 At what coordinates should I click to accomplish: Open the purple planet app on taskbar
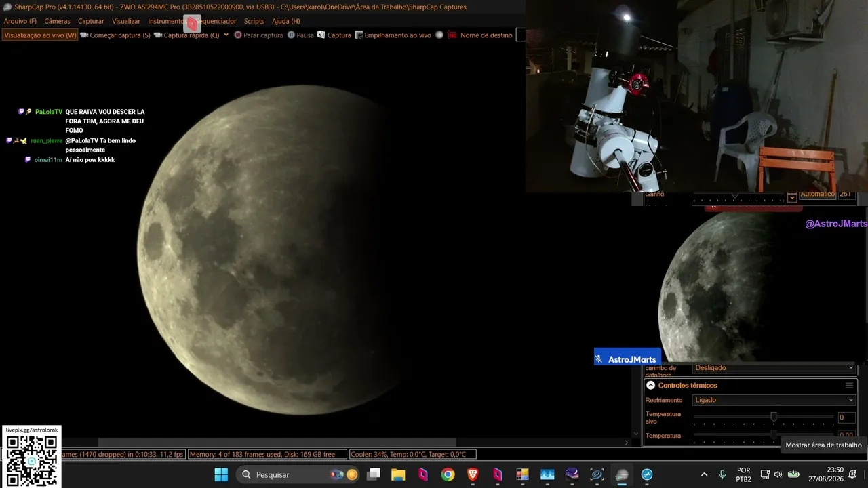(572, 474)
